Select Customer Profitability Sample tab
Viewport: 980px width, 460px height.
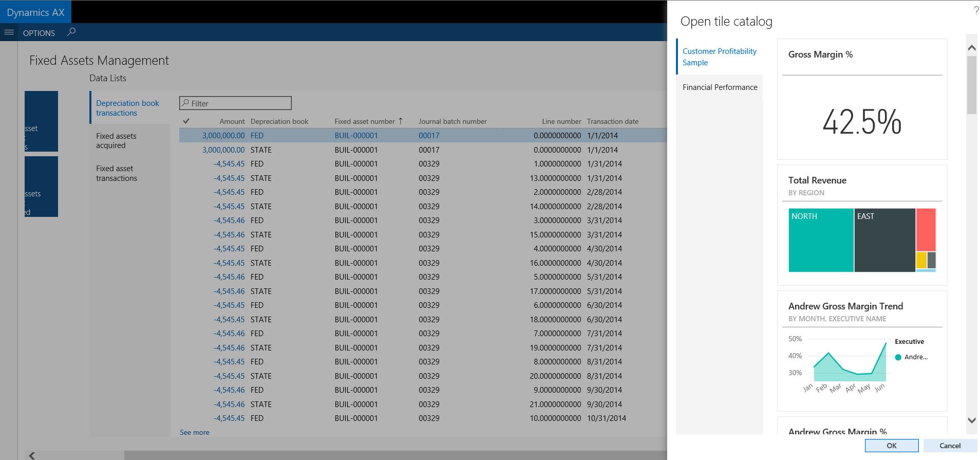click(719, 57)
